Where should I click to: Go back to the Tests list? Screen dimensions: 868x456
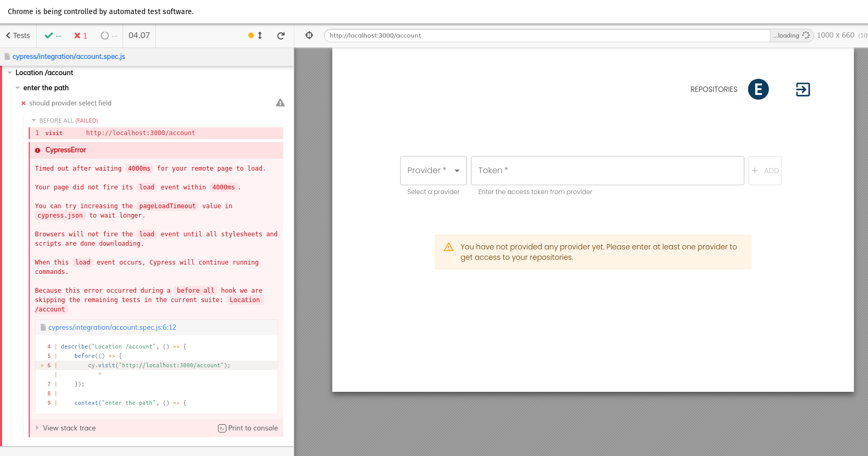pyautogui.click(x=18, y=35)
